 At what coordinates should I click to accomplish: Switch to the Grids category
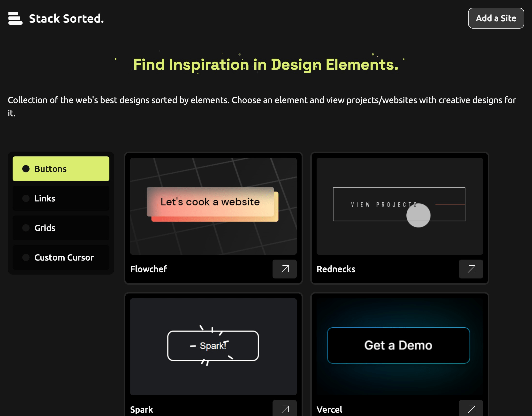click(x=61, y=228)
